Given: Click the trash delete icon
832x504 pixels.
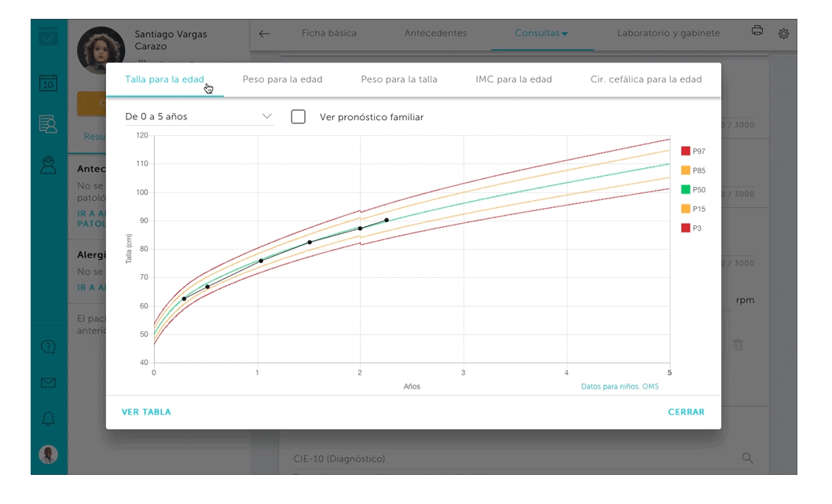Looking at the screenshot, I should click(738, 345).
